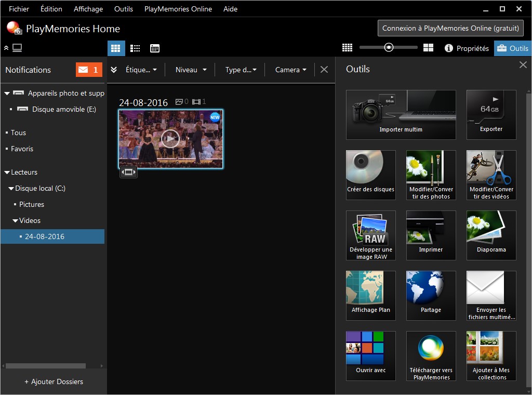Click the 24-08-2016 date group heading
The width and height of the screenshot is (532, 395).
143,102
